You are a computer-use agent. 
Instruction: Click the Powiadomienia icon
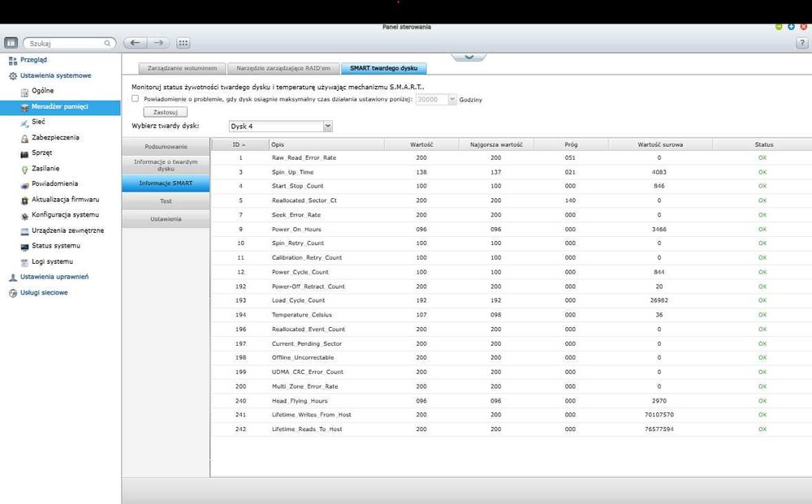[x=24, y=185]
